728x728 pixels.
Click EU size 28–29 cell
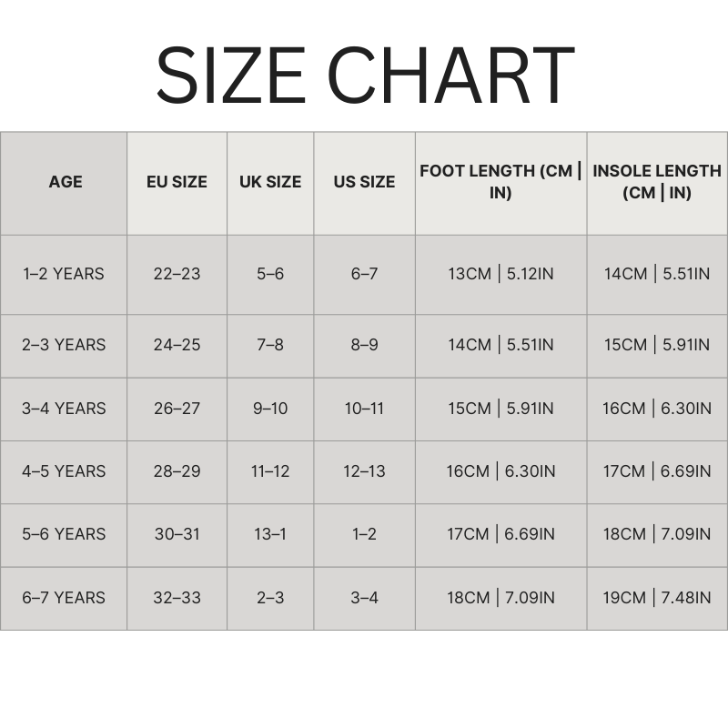click(x=177, y=471)
